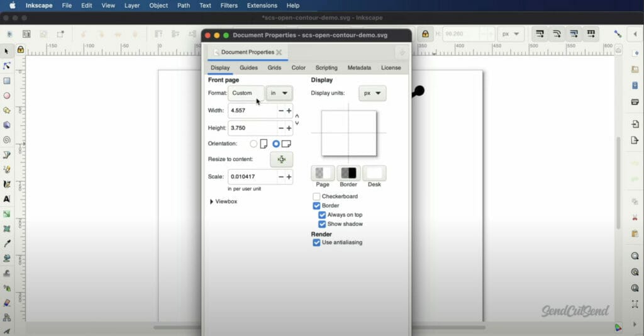Image resolution: width=644 pixels, height=336 pixels.
Task: Expand the Viewbox section
Action: pyautogui.click(x=211, y=201)
